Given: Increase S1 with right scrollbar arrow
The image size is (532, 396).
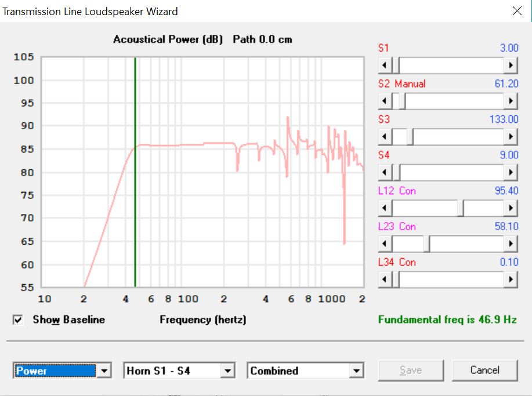Looking at the screenshot, I should (511, 65).
